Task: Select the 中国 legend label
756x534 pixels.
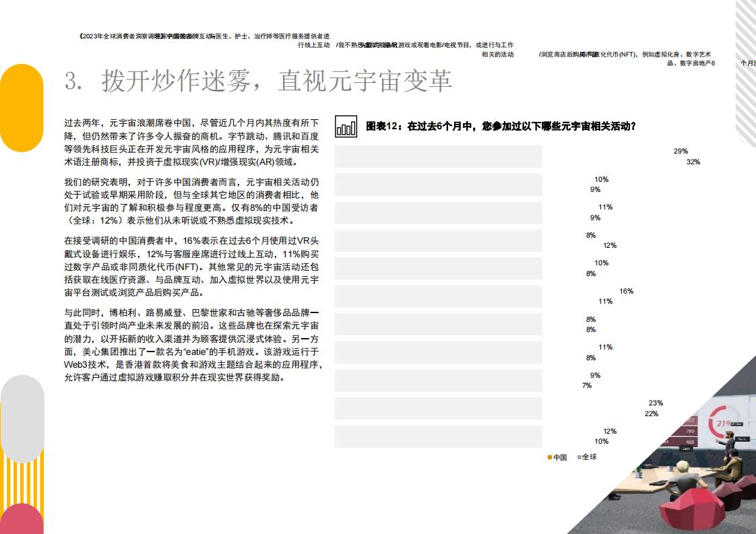Action: click(x=560, y=457)
